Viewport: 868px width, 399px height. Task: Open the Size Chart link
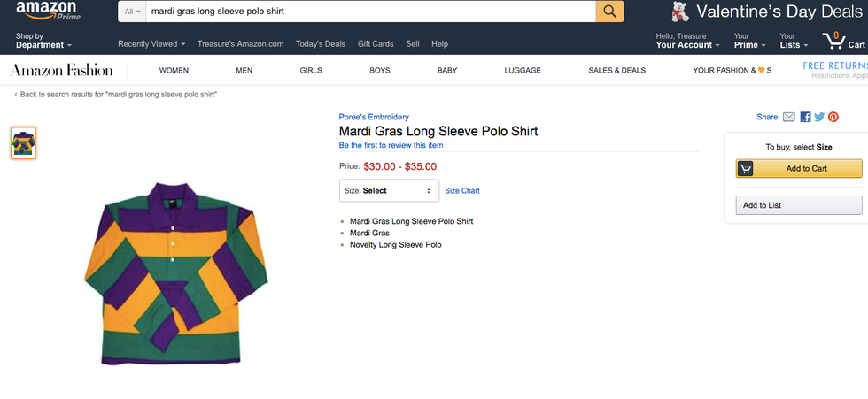point(462,190)
